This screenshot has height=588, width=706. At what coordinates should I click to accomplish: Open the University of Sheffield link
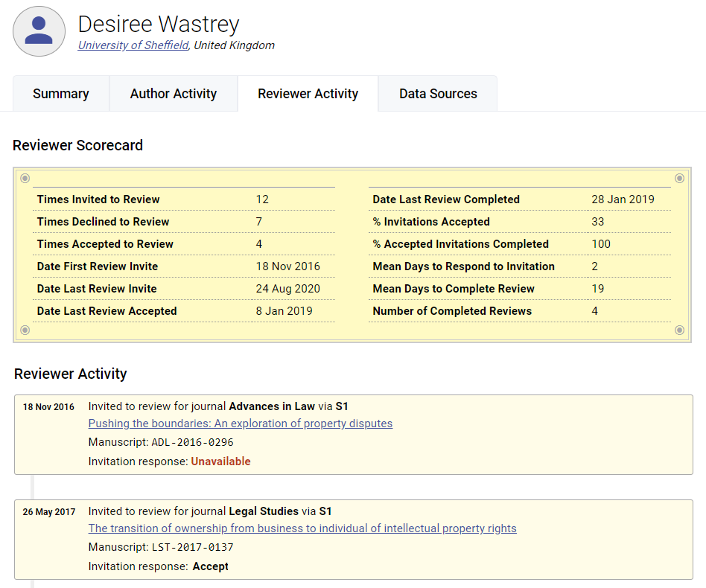point(133,45)
